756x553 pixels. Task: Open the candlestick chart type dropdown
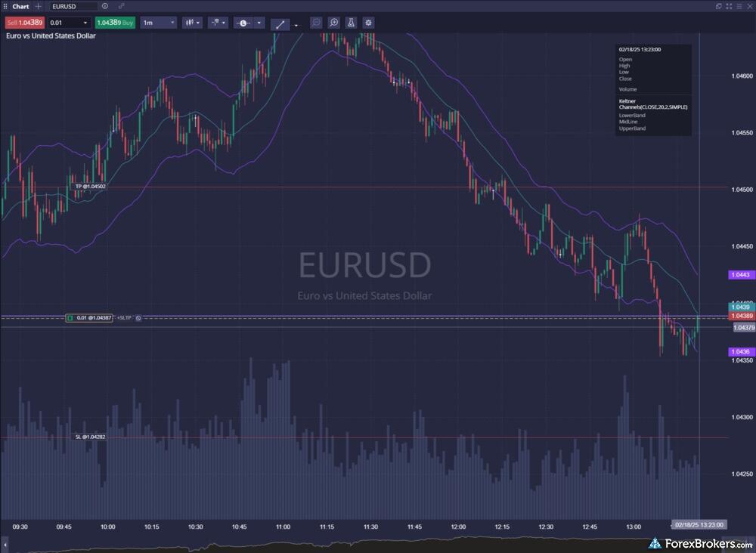tap(192, 23)
